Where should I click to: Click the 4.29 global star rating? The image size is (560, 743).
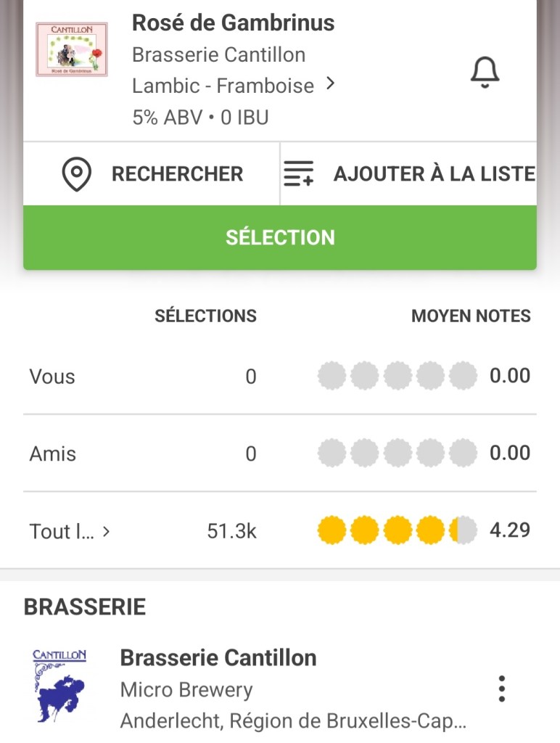pyautogui.click(x=397, y=531)
